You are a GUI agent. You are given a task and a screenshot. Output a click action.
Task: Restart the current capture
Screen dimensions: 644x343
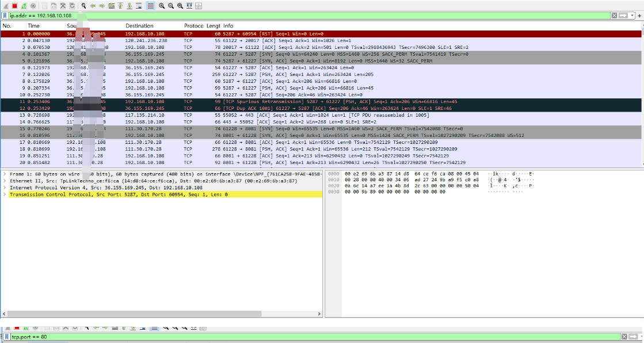pyautogui.click(x=24, y=6)
